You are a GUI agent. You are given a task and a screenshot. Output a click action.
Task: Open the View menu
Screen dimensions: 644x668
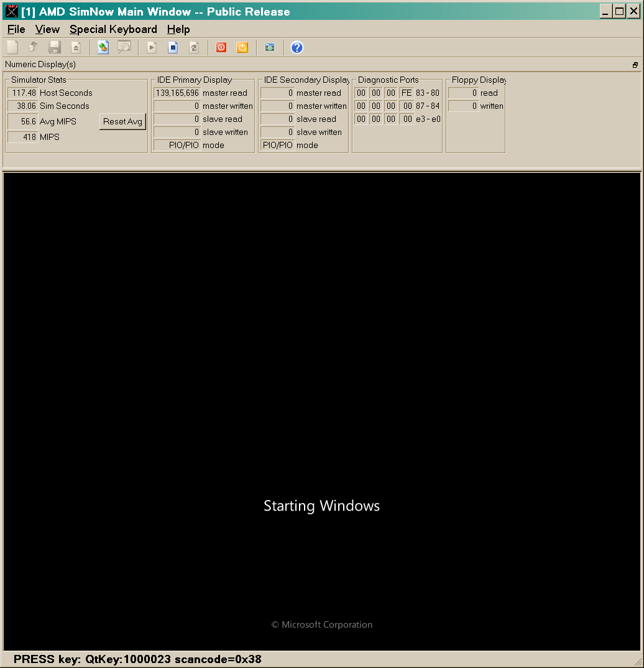click(x=47, y=29)
